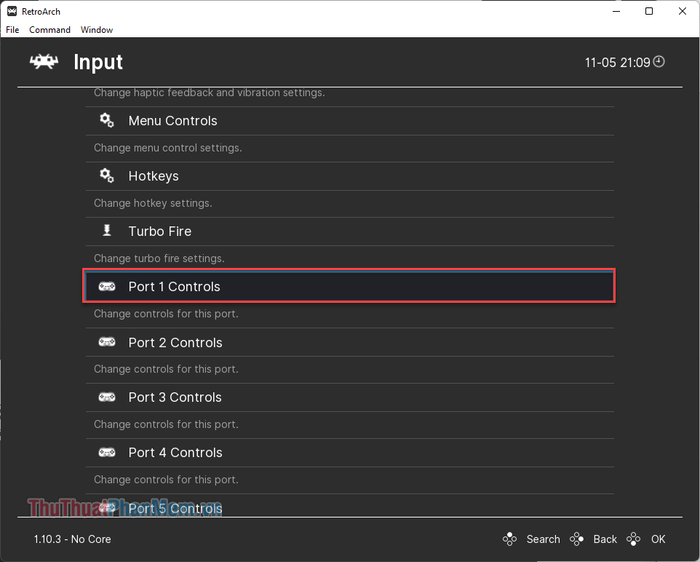Click the '1.10.3 - No Core' status text

pos(72,539)
